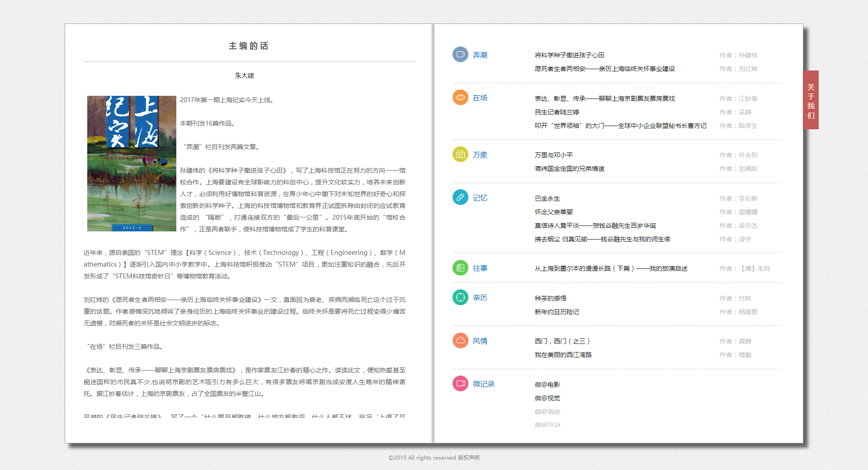Screen dimensions: 868x470
Task: Click author text 作者：龚静
Action: [x=736, y=341]
